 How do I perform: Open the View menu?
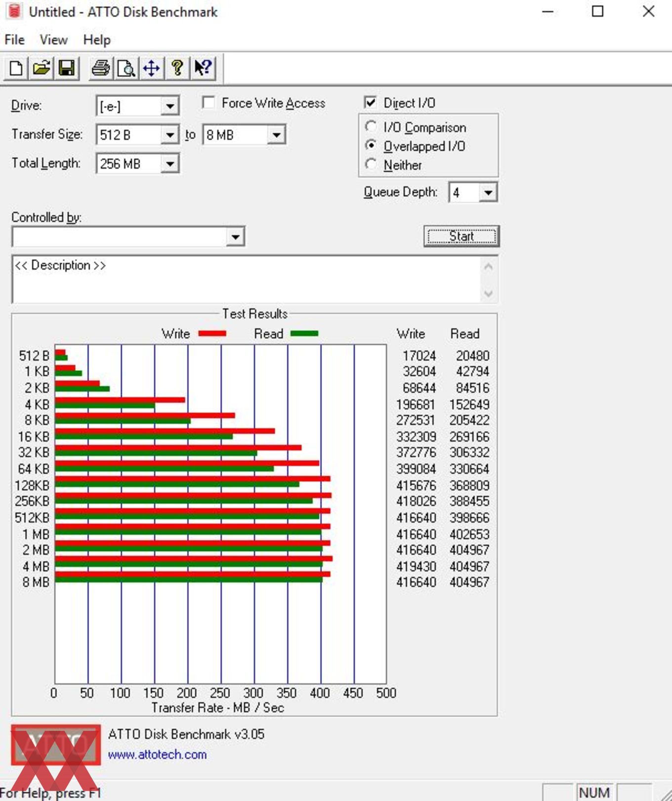tap(53, 40)
